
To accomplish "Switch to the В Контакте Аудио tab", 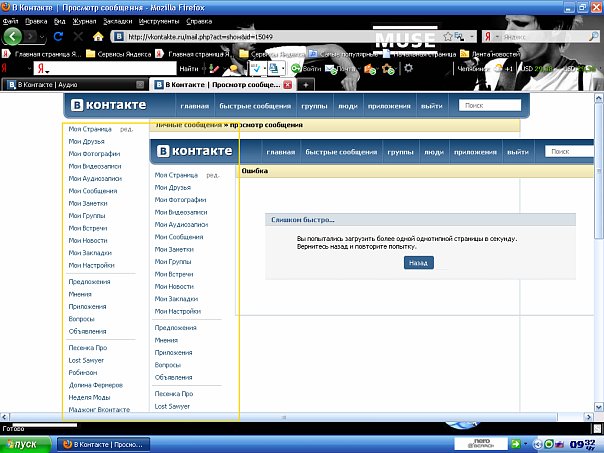I will [75, 85].
